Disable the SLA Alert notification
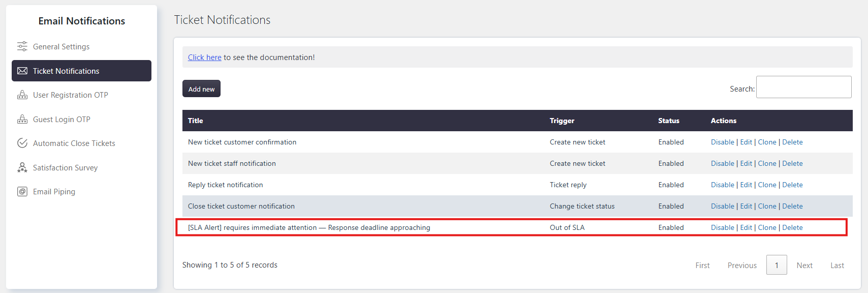Image resolution: width=868 pixels, height=293 pixels. tap(722, 227)
